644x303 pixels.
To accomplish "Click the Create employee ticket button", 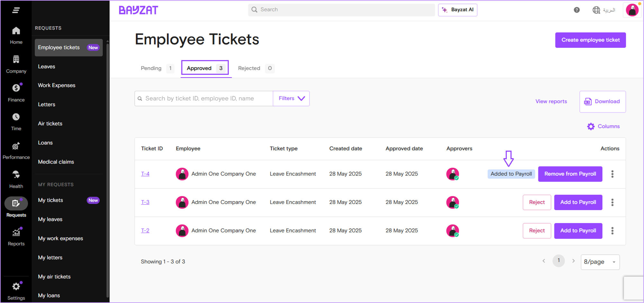I will 590,40.
